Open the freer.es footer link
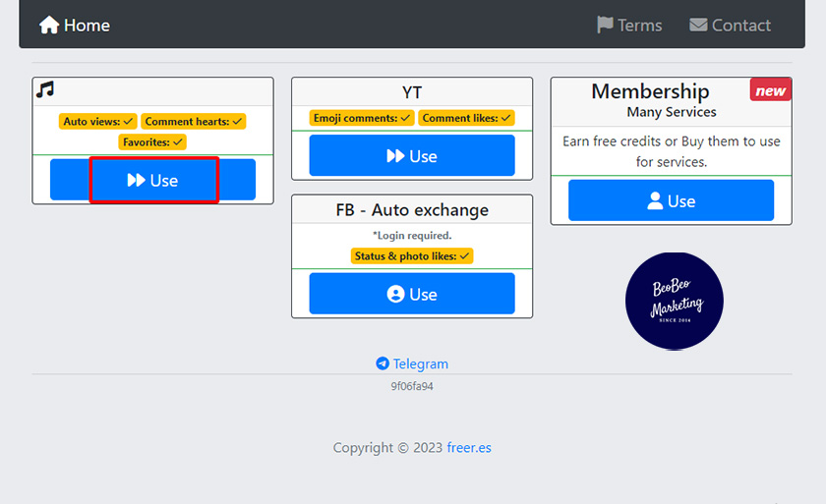The image size is (826, 504). point(469,448)
